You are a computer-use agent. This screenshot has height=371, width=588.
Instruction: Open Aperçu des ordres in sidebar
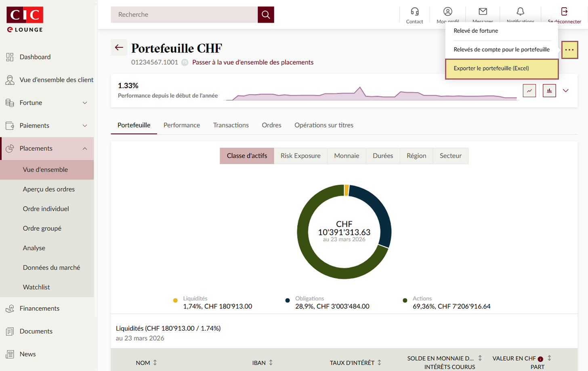click(x=49, y=189)
